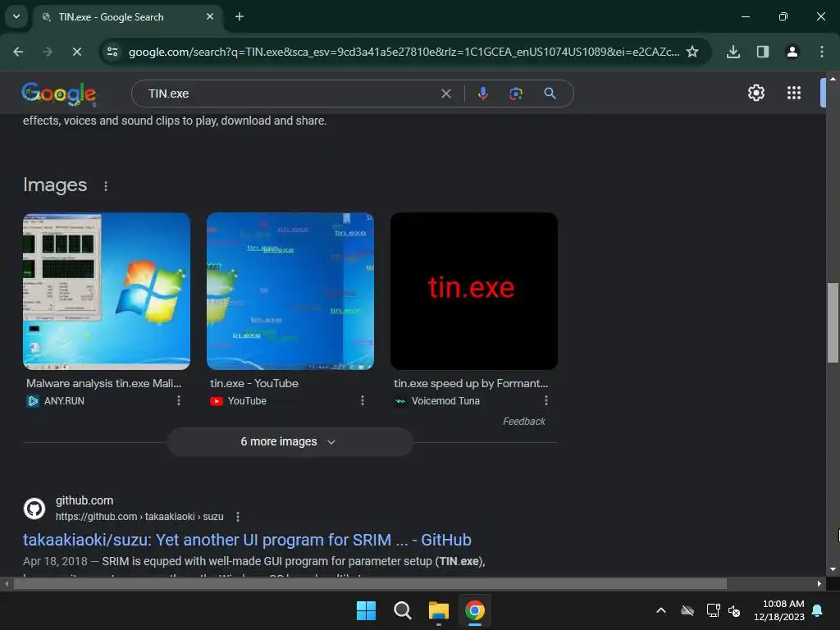840x630 pixels.
Task: Open the tin.exe YouTube image thumbnail
Action: 290,291
